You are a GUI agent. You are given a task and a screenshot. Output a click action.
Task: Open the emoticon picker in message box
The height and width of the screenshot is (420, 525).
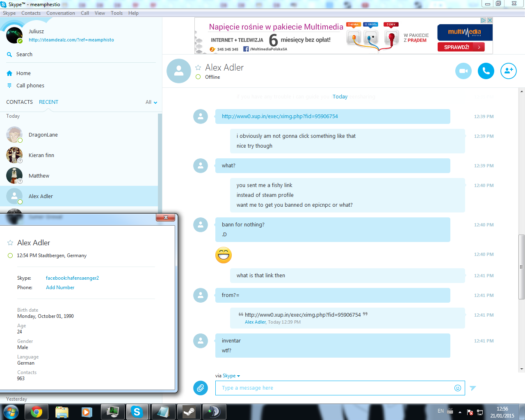pos(458,388)
